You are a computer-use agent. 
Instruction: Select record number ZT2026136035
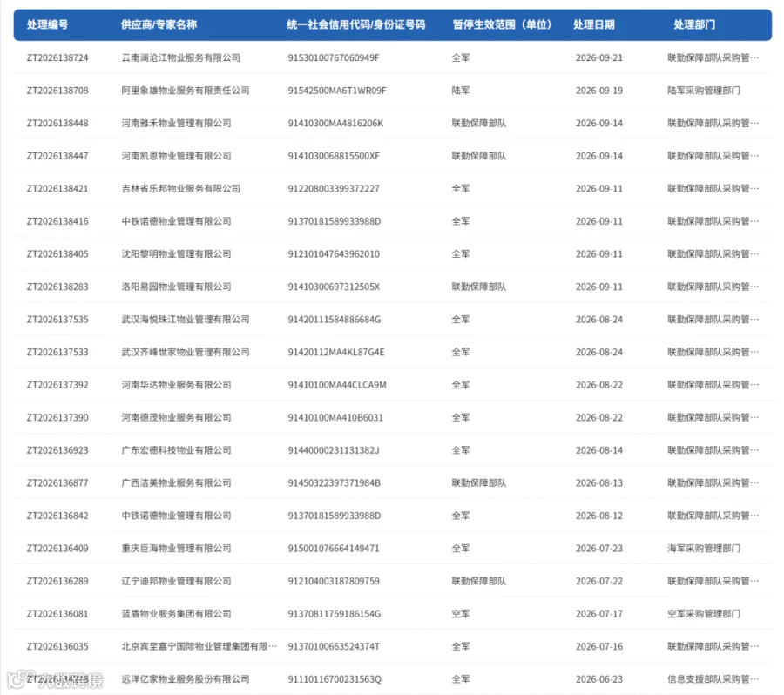(57, 647)
